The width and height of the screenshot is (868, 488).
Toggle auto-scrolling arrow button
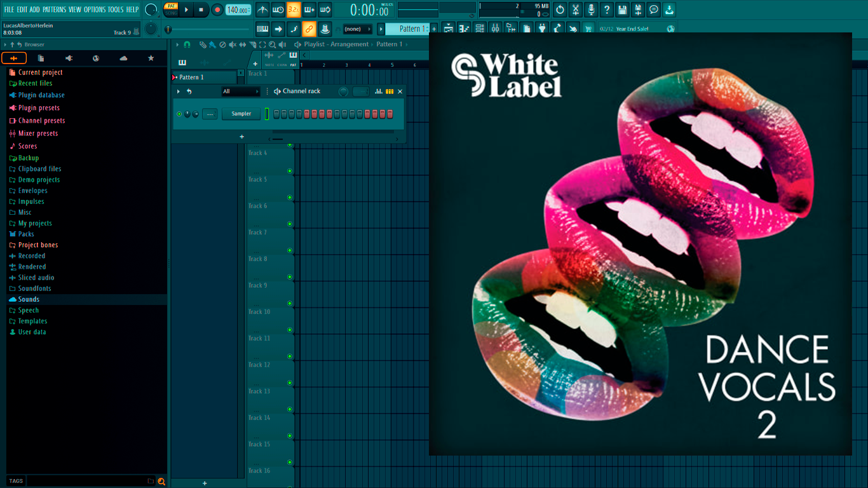click(x=278, y=29)
